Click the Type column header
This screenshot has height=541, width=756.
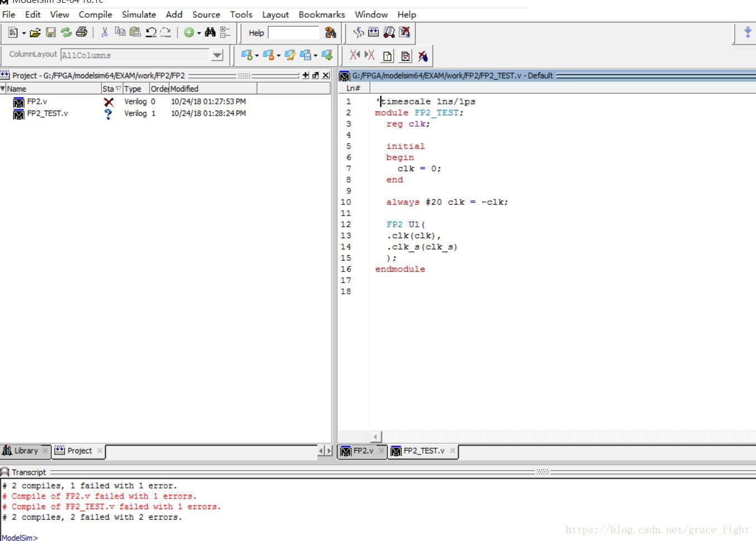(136, 89)
